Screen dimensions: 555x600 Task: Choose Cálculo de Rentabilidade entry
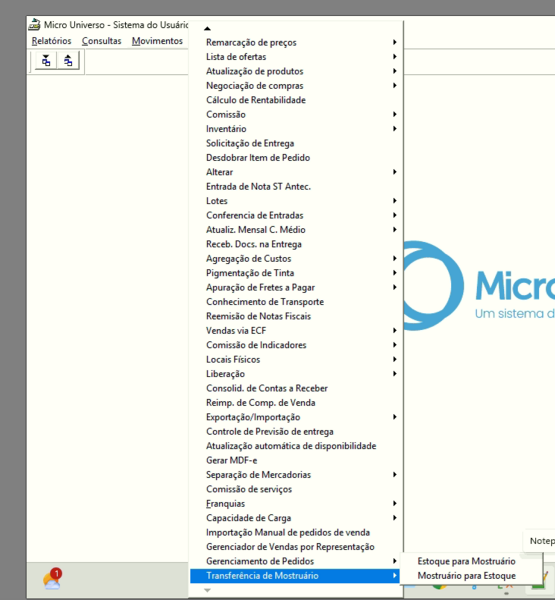(x=296, y=100)
